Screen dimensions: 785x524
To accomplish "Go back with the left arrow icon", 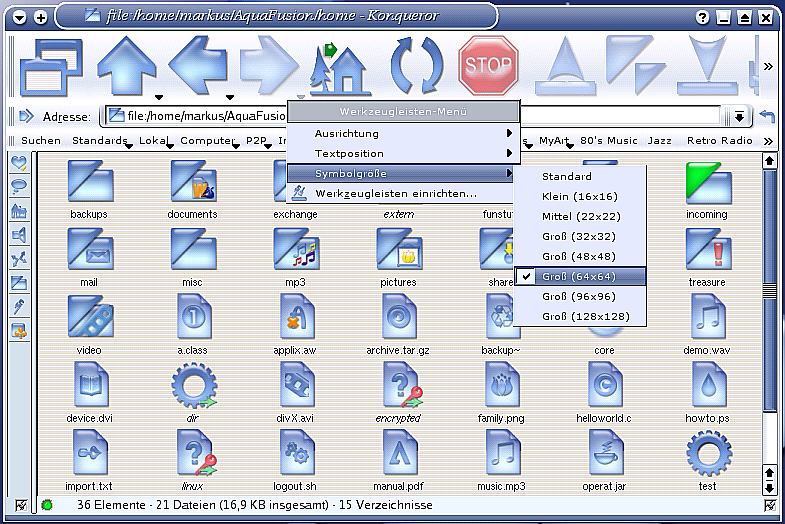I will (198, 65).
